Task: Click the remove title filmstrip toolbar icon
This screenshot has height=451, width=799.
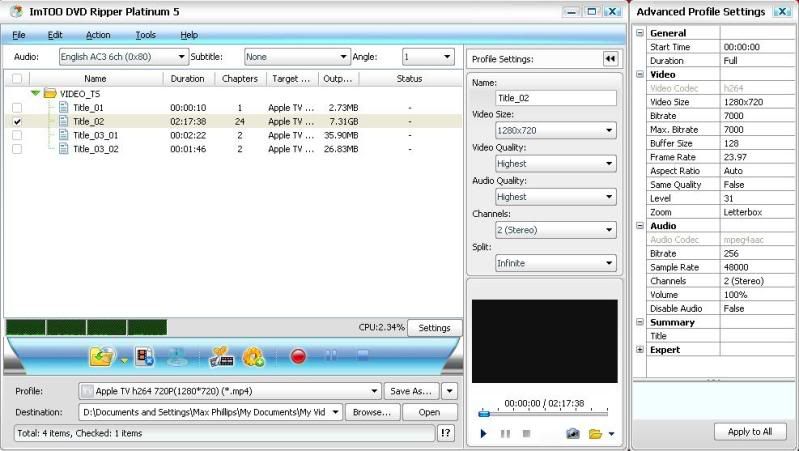Action: (x=145, y=356)
